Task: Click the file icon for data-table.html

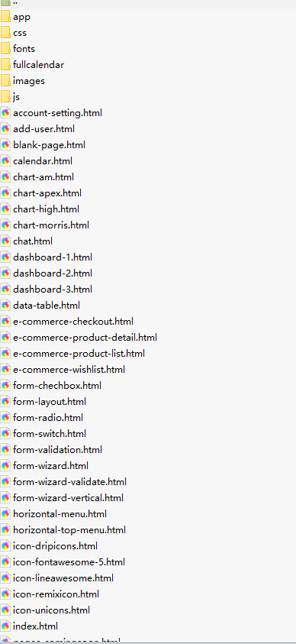Action: [x=5, y=305]
